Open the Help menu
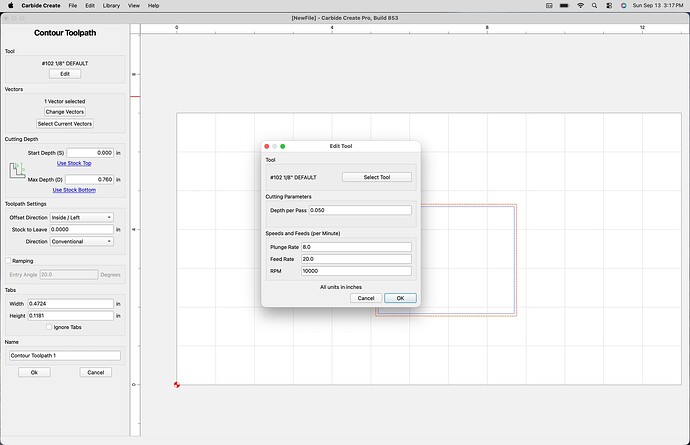 coord(153,6)
